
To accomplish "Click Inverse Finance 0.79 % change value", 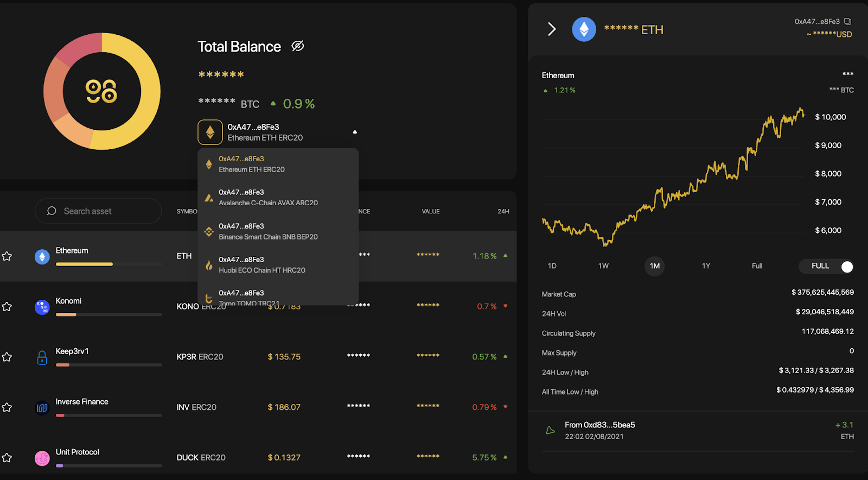I will pyautogui.click(x=484, y=407).
